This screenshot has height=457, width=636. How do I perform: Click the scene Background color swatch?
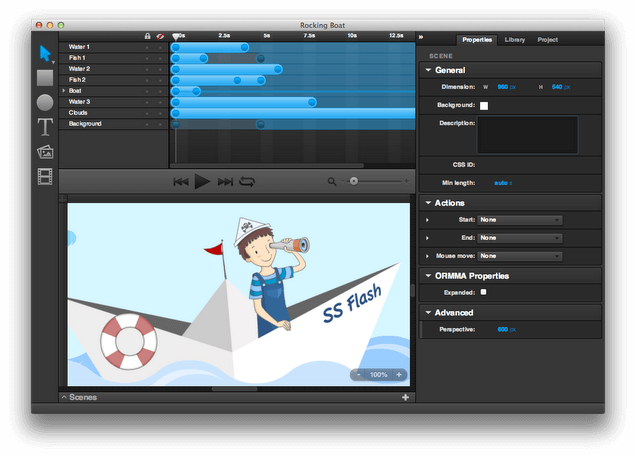pyautogui.click(x=484, y=106)
